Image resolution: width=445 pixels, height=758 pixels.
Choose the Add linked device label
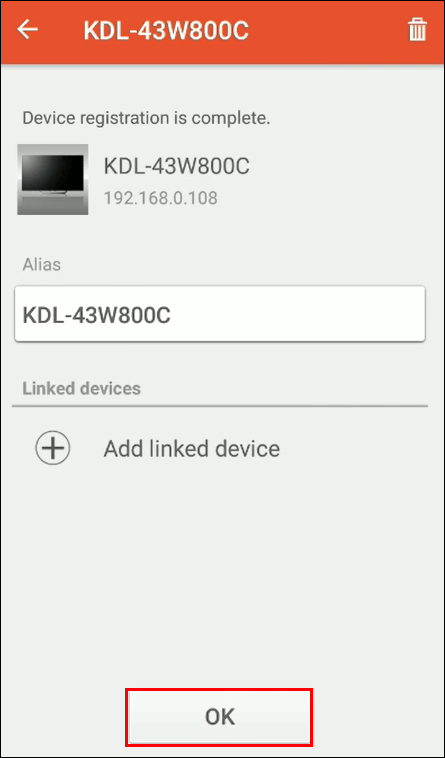click(192, 449)
